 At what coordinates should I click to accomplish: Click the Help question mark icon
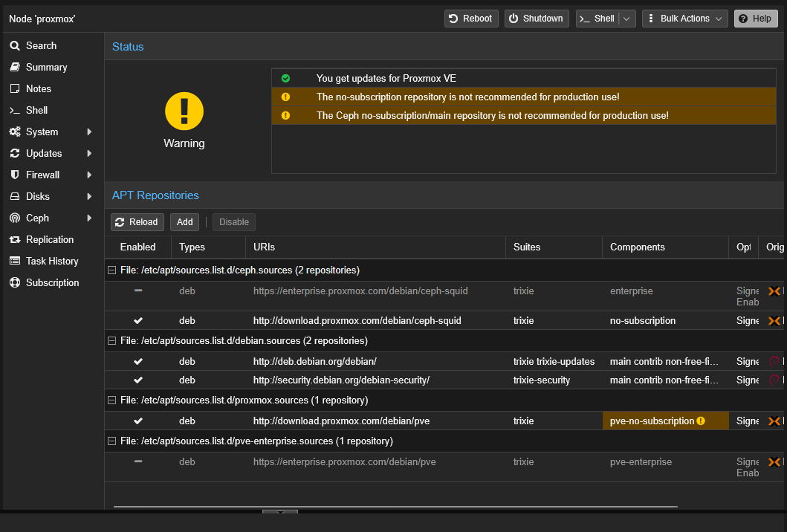click(743, 19)
